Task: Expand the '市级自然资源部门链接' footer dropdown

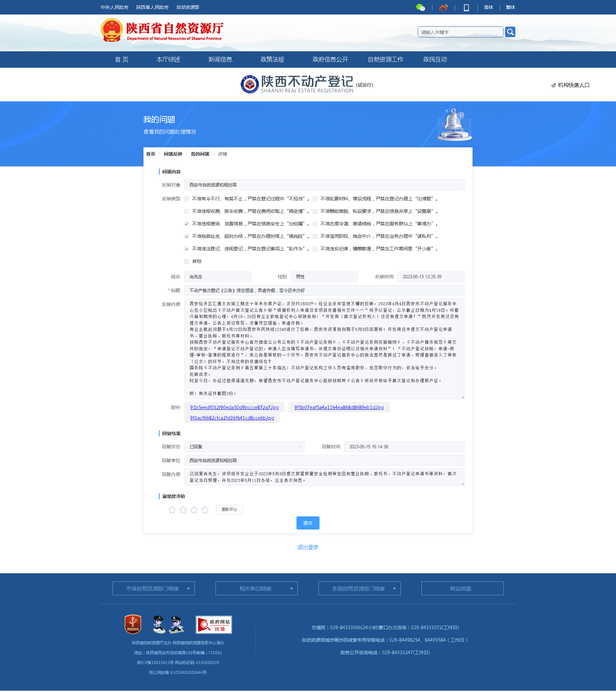Action: (153, 589)
